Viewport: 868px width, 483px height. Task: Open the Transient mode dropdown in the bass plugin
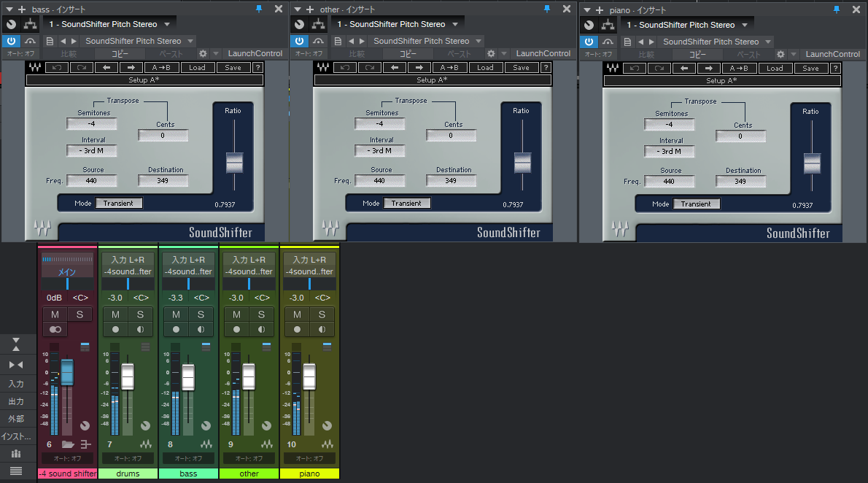[118, 204]
